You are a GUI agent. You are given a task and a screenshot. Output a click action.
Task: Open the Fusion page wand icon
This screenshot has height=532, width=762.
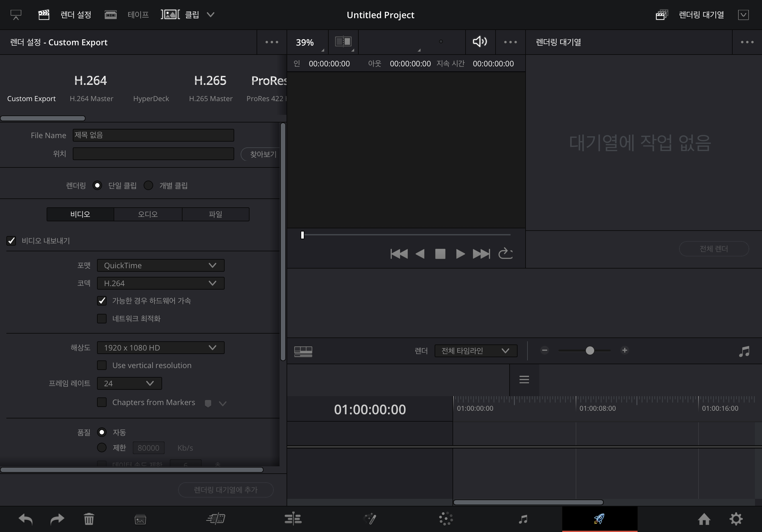pyautogui.click(x=370, y=519)
